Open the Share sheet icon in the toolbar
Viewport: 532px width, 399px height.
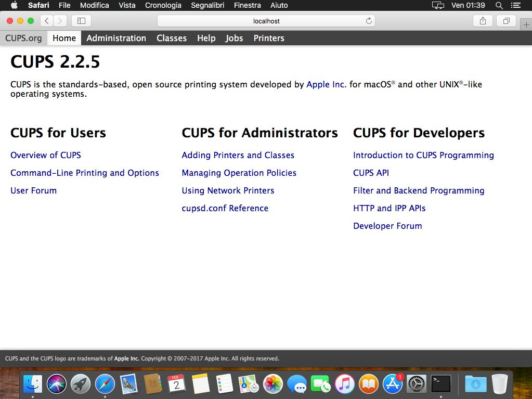[x=483, y=21]
